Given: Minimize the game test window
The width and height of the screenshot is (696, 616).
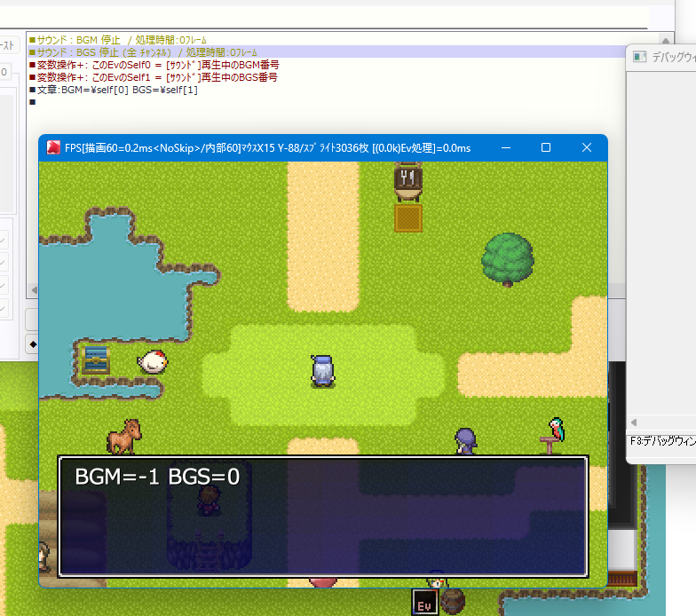Looking at the screenshot, I should point(506,147).
